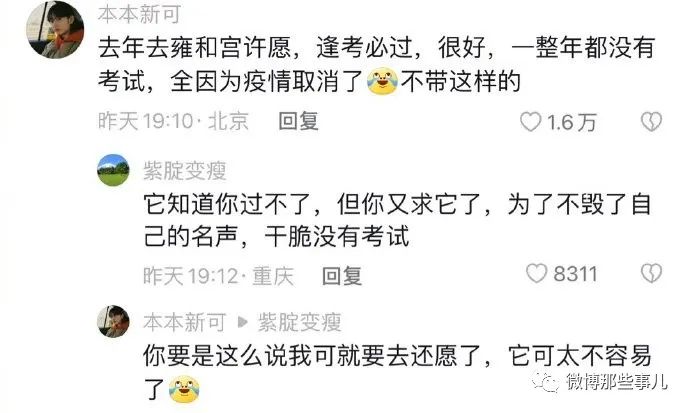Image resolution: width=690 pixels, height=413 pixels.
Task: Dislike the top comment via broken heart
Action: (651, 121)
